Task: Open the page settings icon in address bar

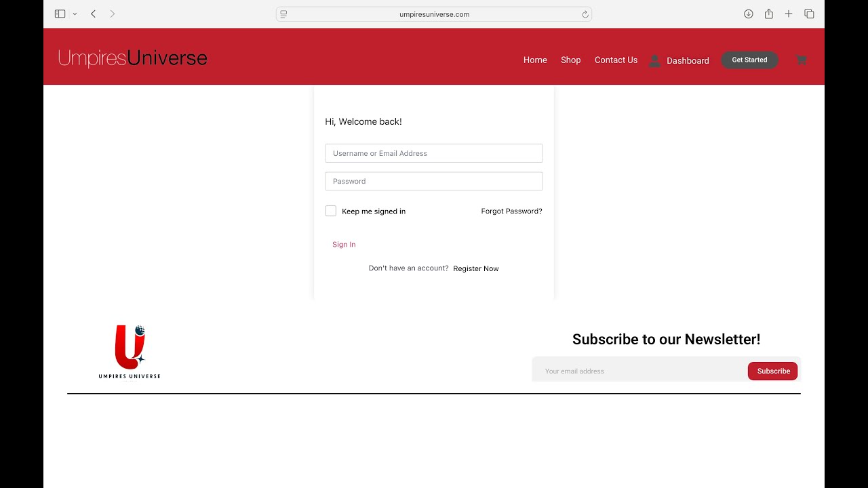Action: (x=283, y=14)
